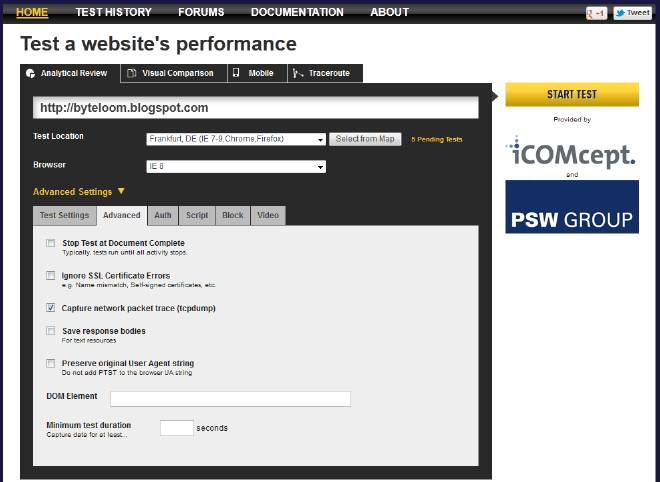This screenshot has width=660, height=482.
Task: Click the 'Test Location' label
Action: 59,136
